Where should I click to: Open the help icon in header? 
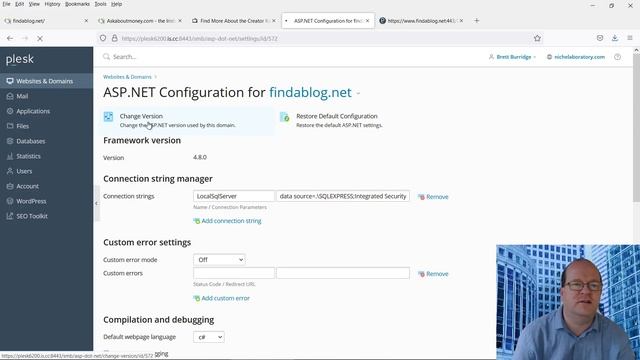click(x=618, y=57)
